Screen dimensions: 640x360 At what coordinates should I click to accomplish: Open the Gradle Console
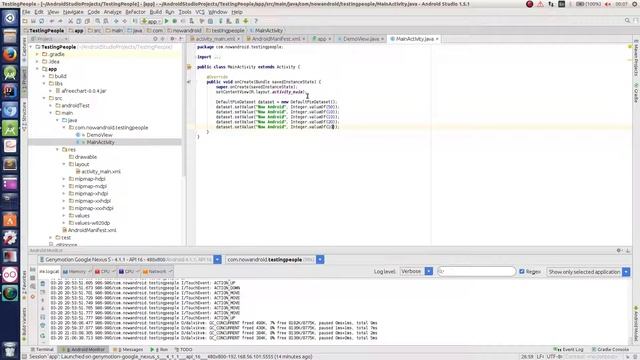[610, 349]
